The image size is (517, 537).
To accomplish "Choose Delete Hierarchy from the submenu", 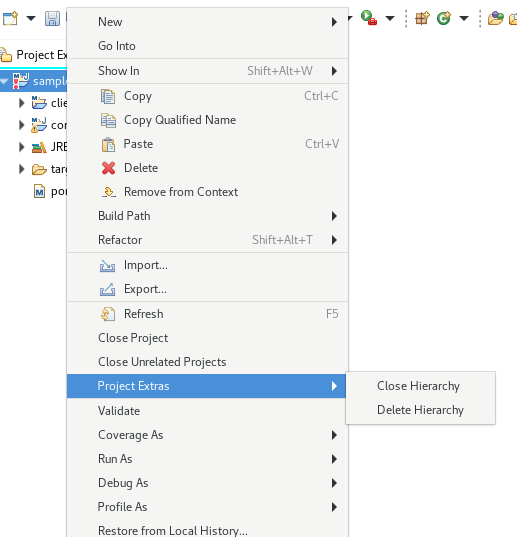I will [x=420, y=410].
